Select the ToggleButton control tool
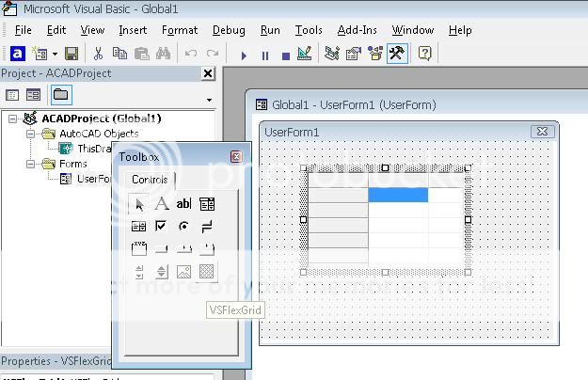Image resolution: width=588 pixels, height=380 pixels. [207, 227]
